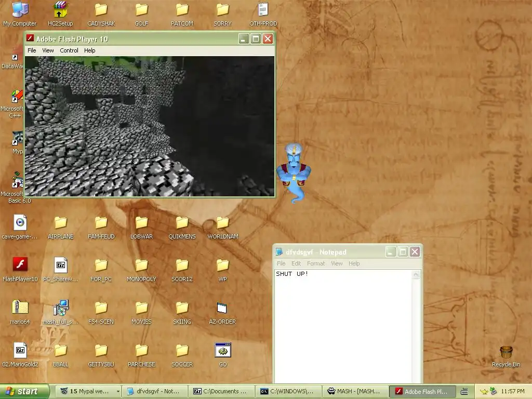The image size is (532, 399).
Task: Switch to Adobe Flash Player taskbar button
Action: (x=421, y=391)
